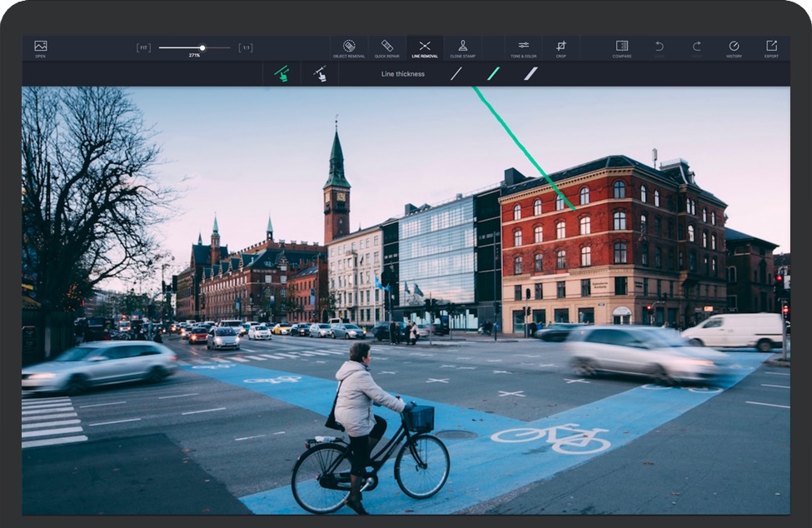Select the Quick Repair tool
Image resolution: width=812 pixels, height=528 pixels.
pos(386,47)
